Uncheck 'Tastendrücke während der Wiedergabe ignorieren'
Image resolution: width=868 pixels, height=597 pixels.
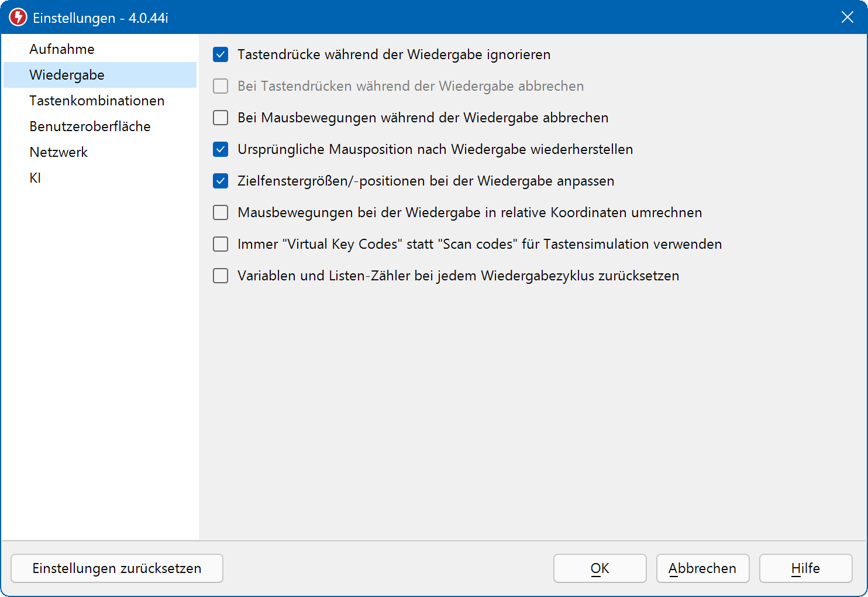pos(221,54)
